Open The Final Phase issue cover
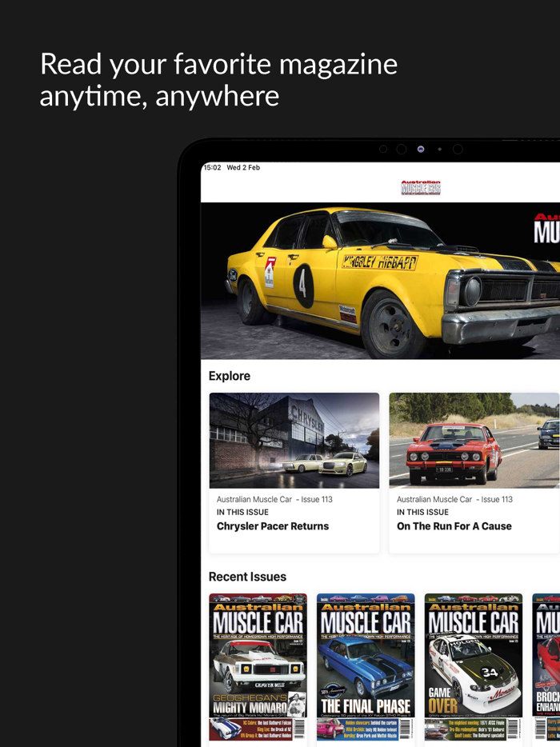This screenshot has height=747, width=560. (x=366, y=667)
